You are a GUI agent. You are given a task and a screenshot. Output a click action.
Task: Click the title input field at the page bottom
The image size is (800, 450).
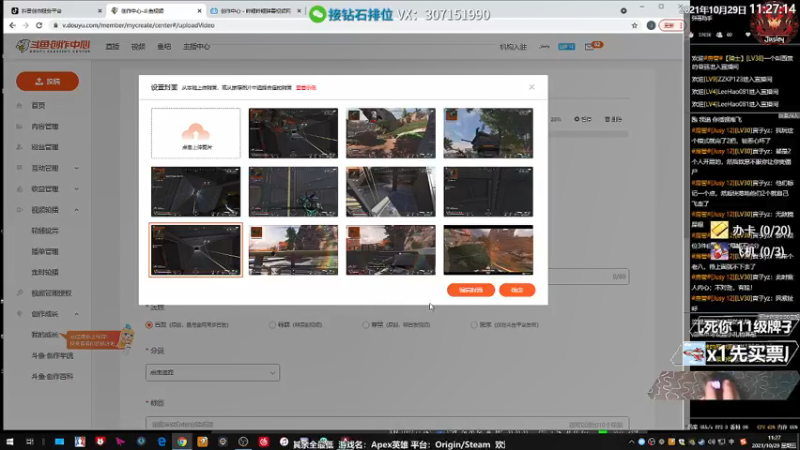coord(387,424)
